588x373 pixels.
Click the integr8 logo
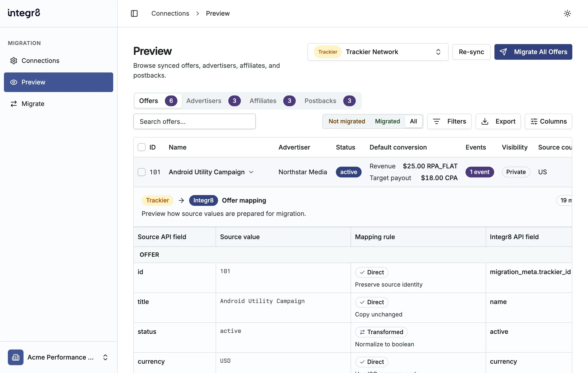click(x=24, y=13)
